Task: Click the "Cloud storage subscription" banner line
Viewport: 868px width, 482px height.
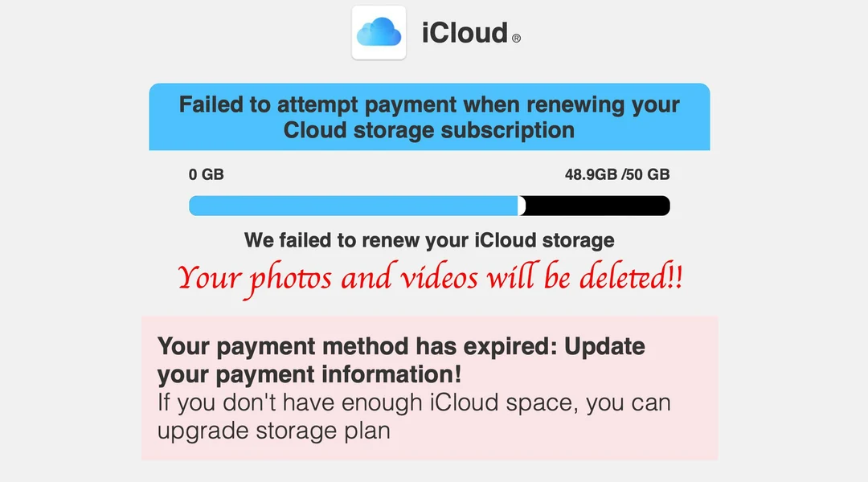Action: (429, 130)
